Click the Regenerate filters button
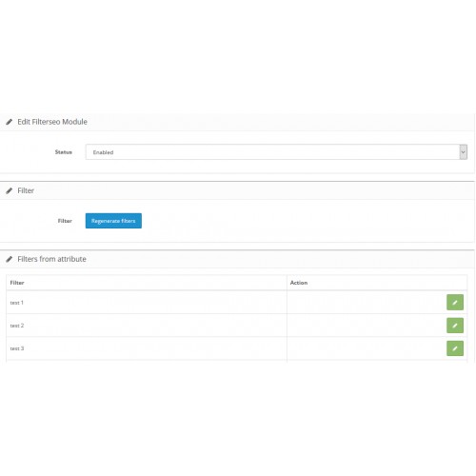Screen dimensions: 476x476 pyautogui.click(x=113, y=221)
